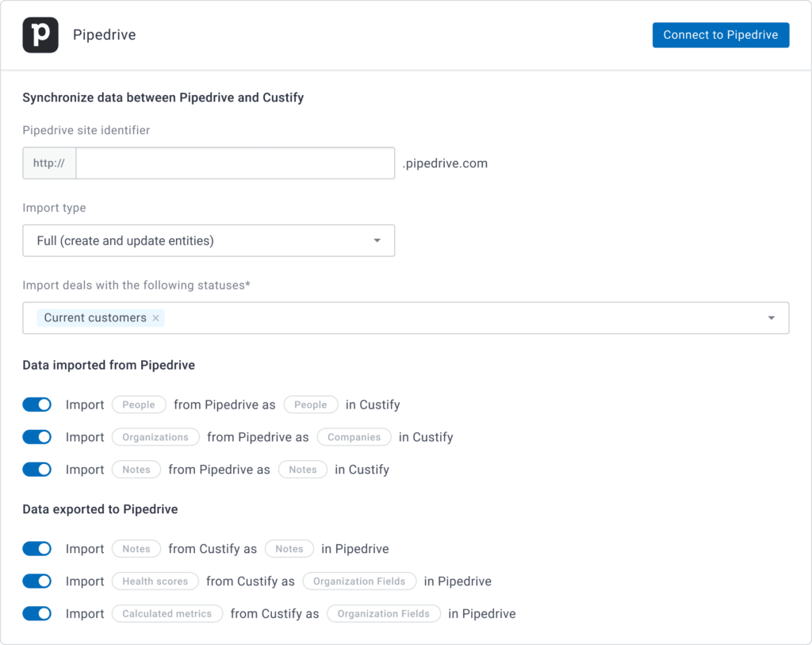Focus the Pipedrive site identifier field
The width and height of the screenshot is (812, 645).
tap(235, 163)
